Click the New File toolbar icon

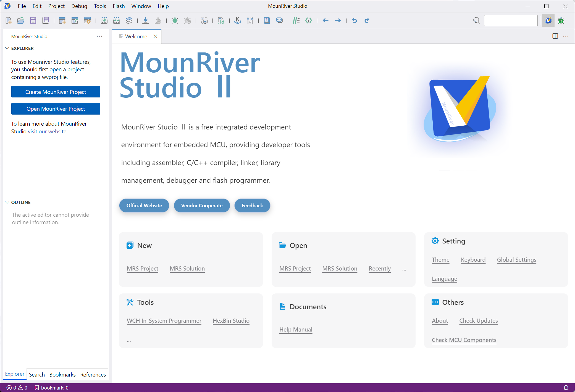pos(9,20)
